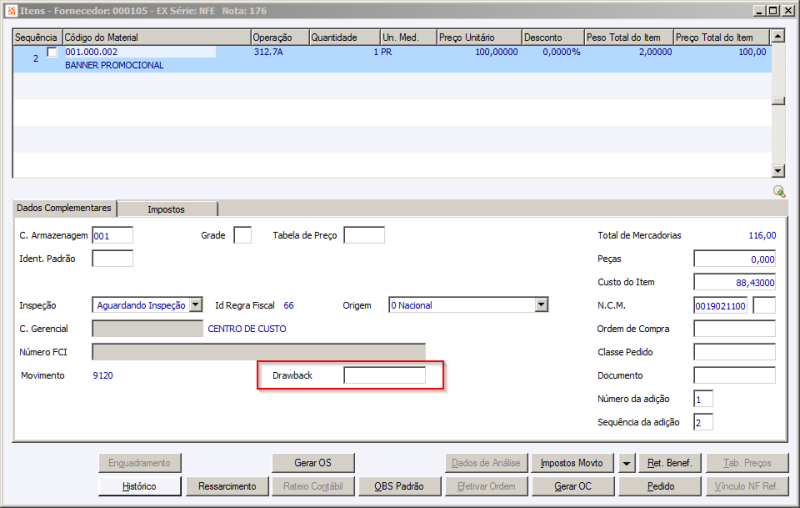The height and width of the screenshot is (508, 800).
Task: Click the unit price 100,00000 cell
Action: pos(496,52)
